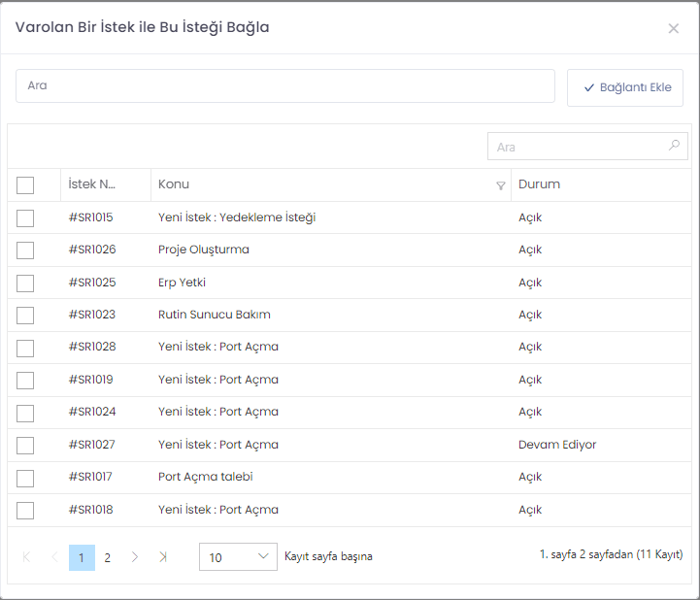Check the box for #SR1026
The image size is (700, 600).
[x=25, y=250]
